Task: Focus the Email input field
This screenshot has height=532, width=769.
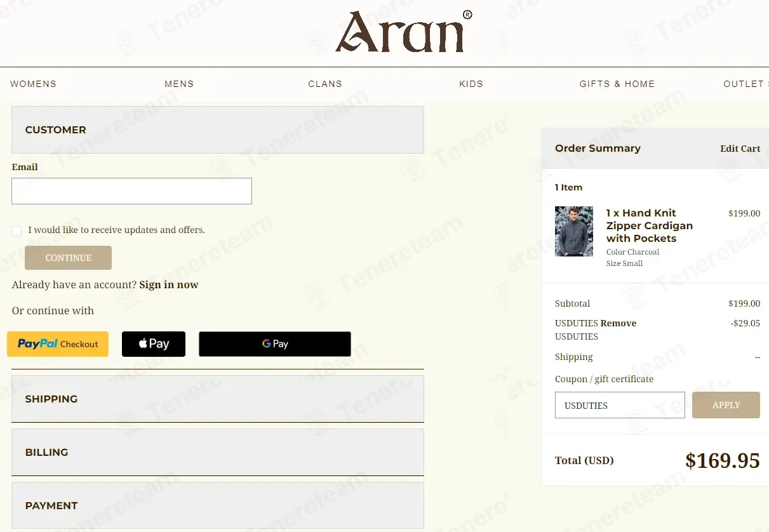Action: tap(131, 191)
